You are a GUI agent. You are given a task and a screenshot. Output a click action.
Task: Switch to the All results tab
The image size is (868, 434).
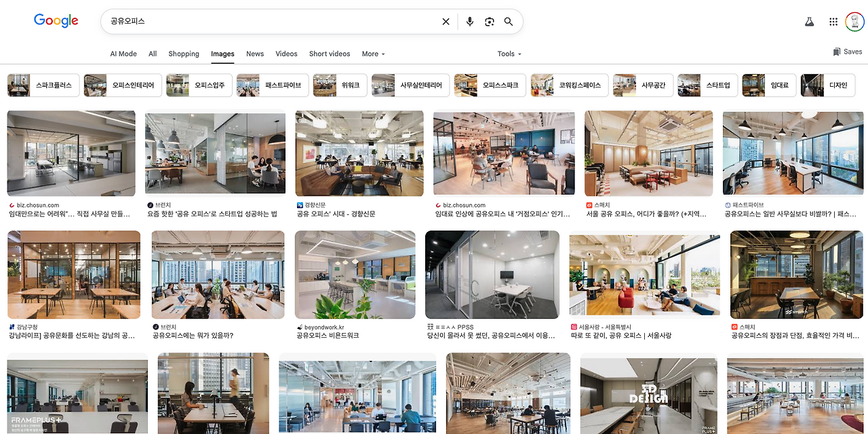(153, 54)
